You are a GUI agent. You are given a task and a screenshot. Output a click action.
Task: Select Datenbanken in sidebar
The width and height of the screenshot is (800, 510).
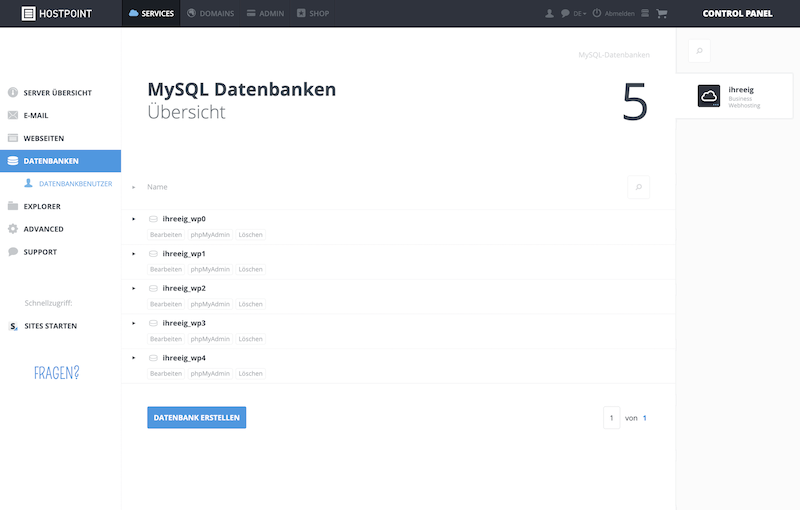[x=60, y=161]
